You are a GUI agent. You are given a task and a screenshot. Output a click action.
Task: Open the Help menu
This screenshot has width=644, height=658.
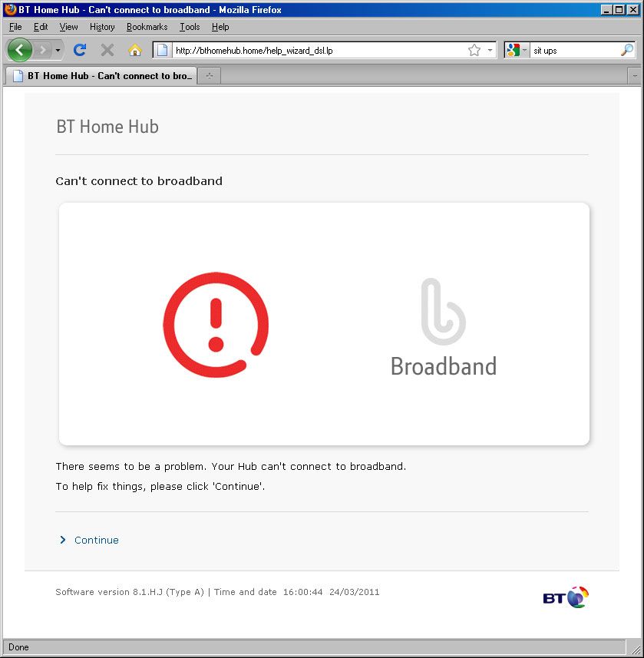click(x=220, y=27)
